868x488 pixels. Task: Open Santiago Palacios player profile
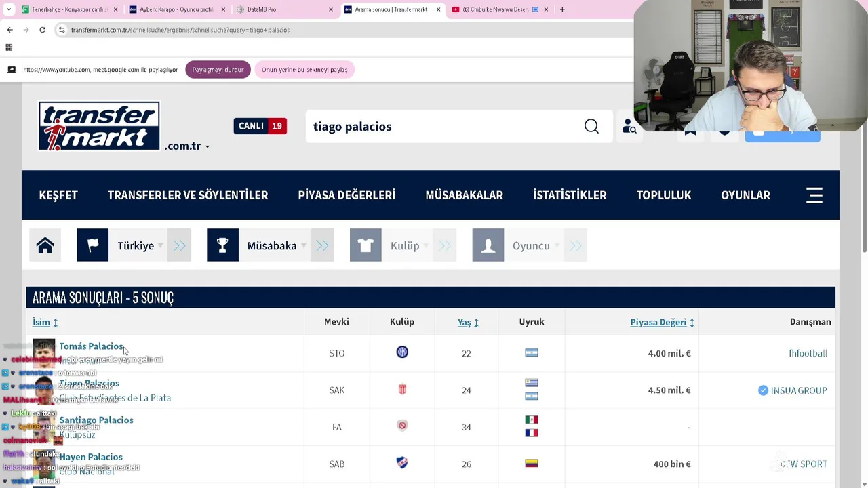click(96, 420)
